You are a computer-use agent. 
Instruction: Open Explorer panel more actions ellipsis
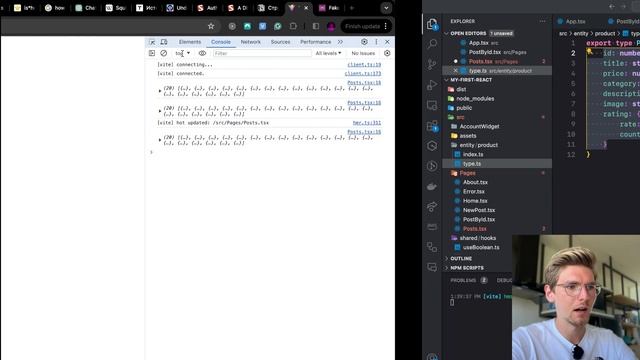point(542,21)
